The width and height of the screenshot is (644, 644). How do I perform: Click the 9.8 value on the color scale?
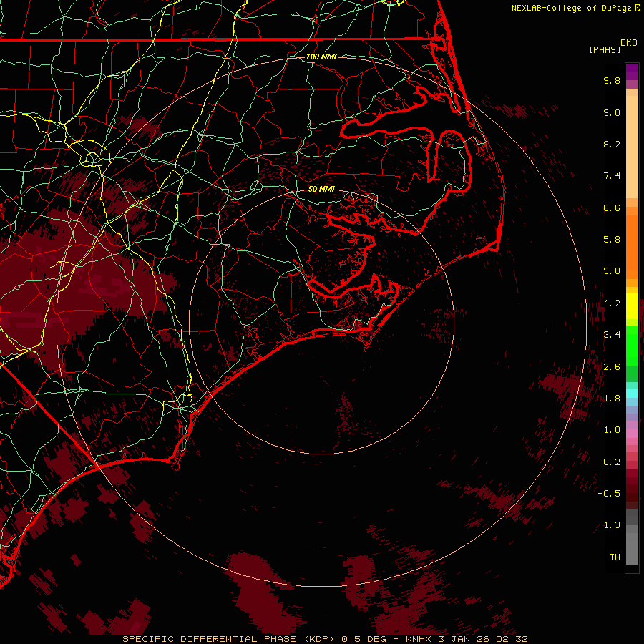click(612, 80)
